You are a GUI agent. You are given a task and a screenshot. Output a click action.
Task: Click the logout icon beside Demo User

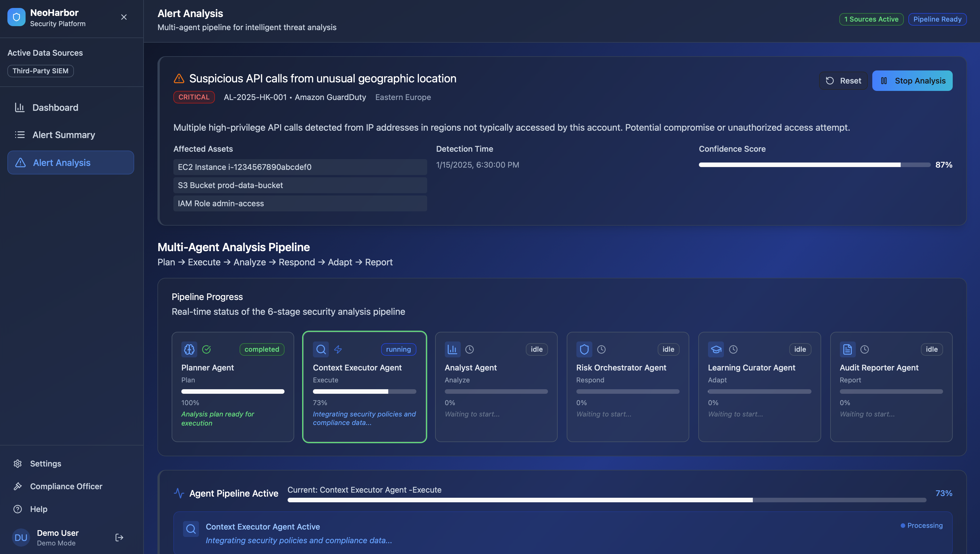click(x=119, y=537)
